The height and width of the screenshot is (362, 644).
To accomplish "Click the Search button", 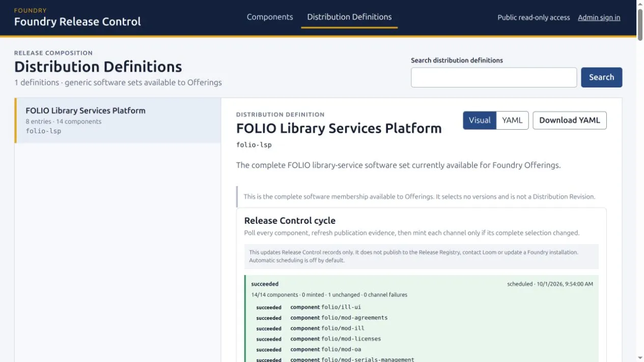I will tap(601, 77).
